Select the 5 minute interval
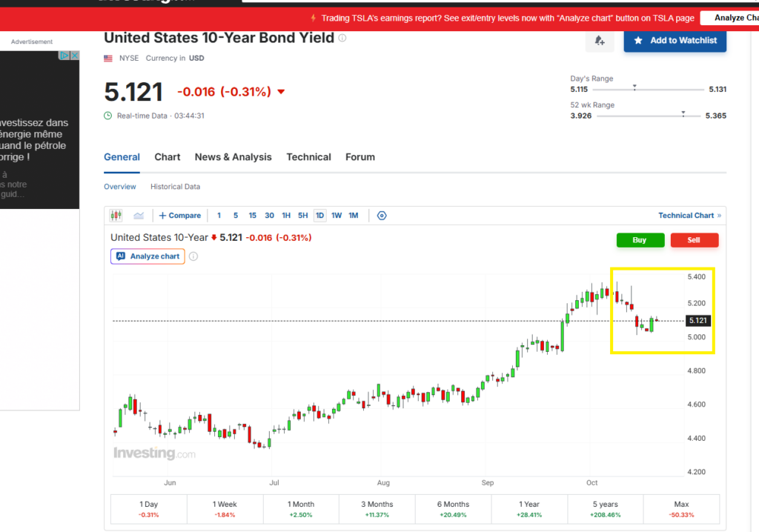 click(236, 216)
